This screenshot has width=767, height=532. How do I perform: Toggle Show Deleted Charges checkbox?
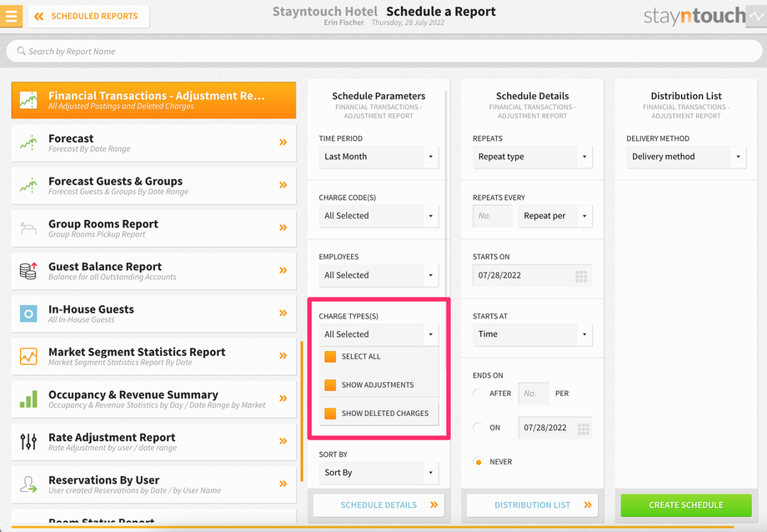[x=330, y=414]
